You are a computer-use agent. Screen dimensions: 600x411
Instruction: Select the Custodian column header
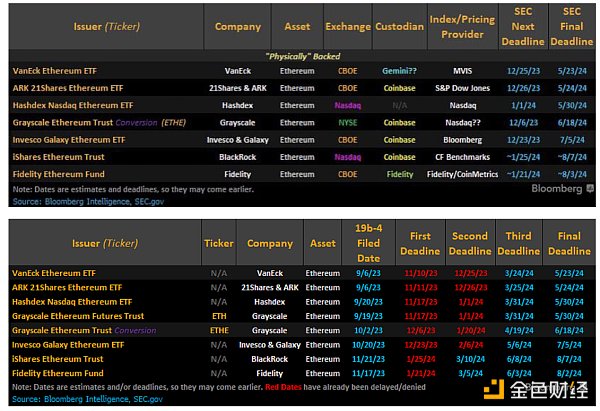[399, 27]
